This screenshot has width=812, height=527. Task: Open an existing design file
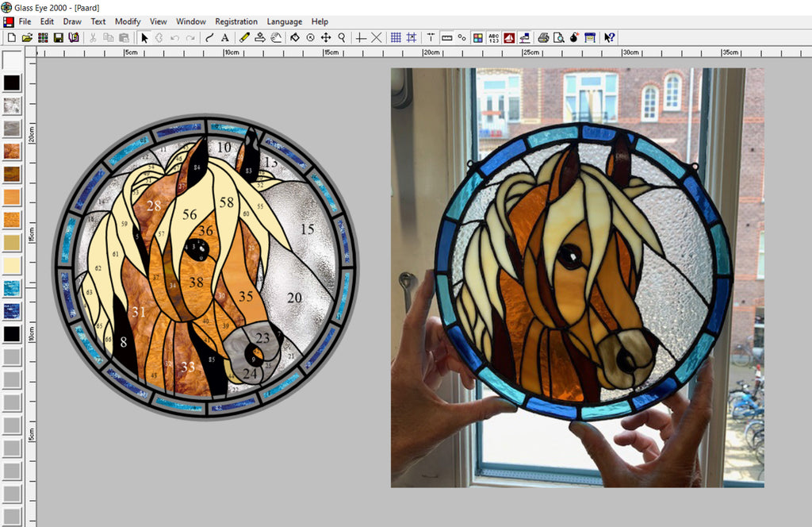[25, 37]
